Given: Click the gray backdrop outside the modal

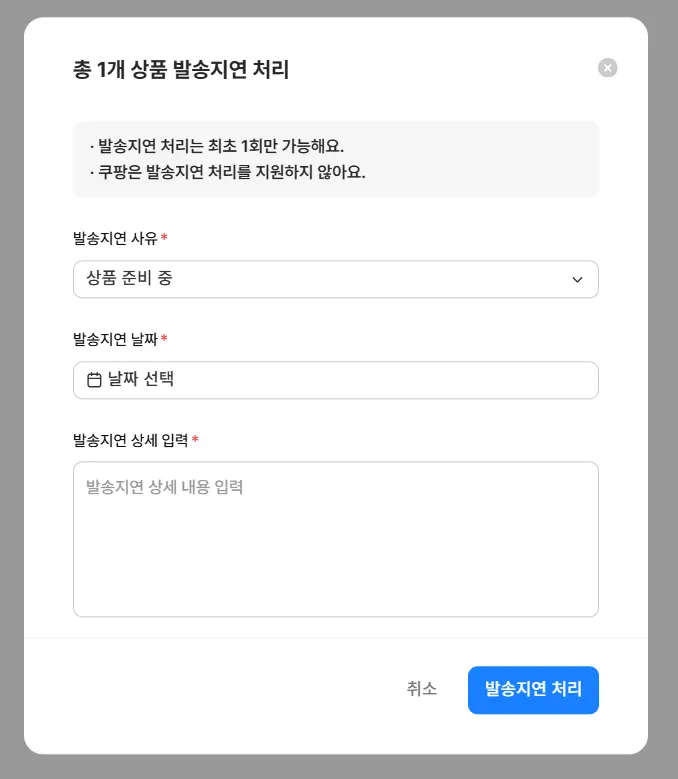Looking at the screenshot, I should (x=10, y=400).
